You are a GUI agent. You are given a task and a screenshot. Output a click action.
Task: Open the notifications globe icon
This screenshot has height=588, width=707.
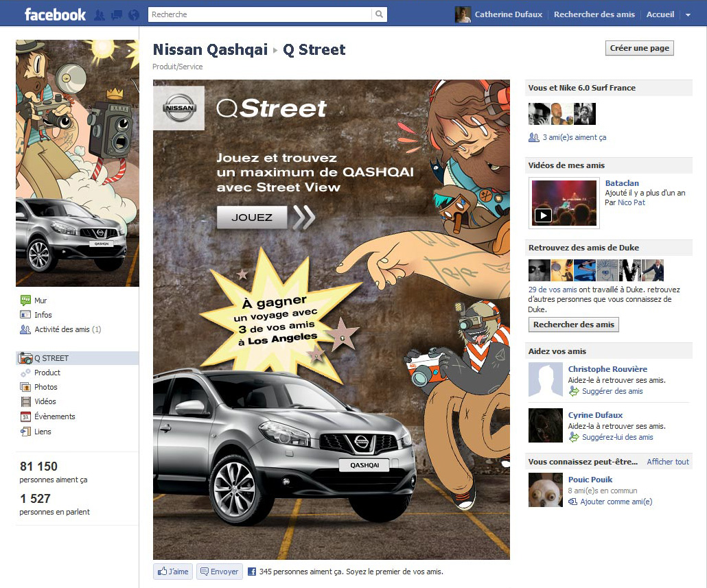134,14
